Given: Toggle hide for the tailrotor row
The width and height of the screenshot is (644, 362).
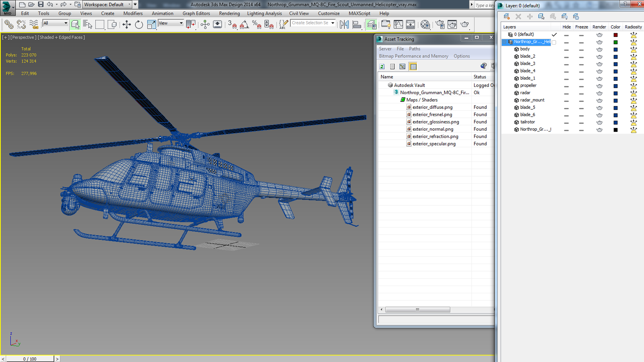Looking at the screenshot, I should pos(566,122).
